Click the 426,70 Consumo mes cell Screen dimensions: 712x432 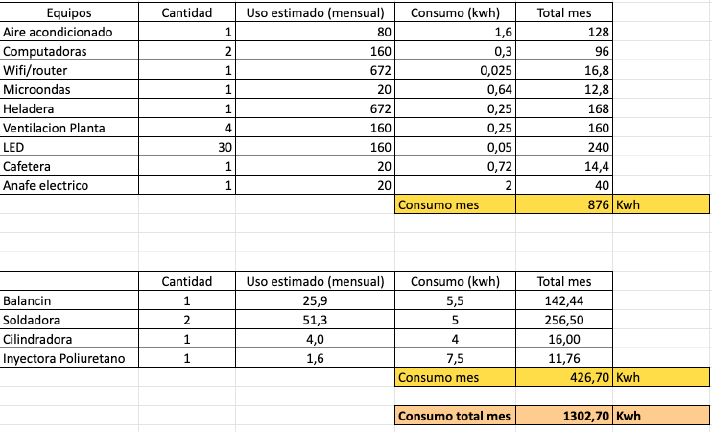(564, 377)
